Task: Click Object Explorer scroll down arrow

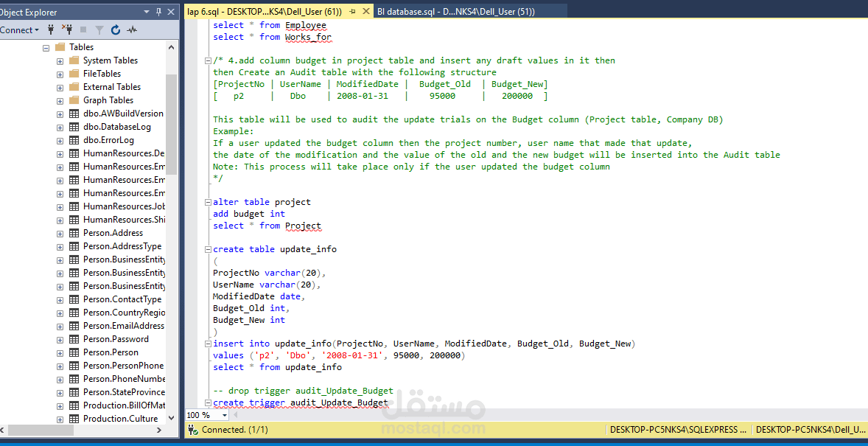Action: coord(171,418)
